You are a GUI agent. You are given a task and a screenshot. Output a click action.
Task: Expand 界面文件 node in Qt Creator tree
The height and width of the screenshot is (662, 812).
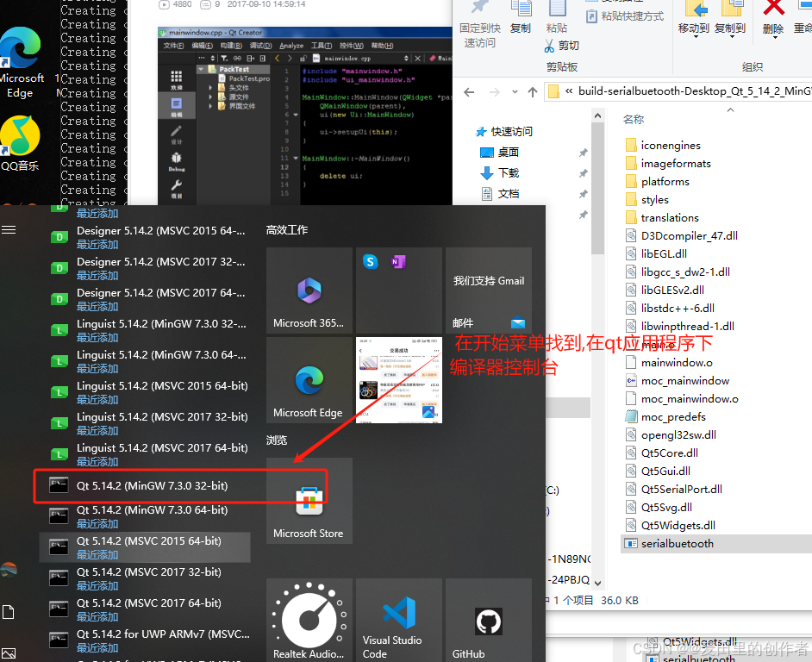point(210,106)
